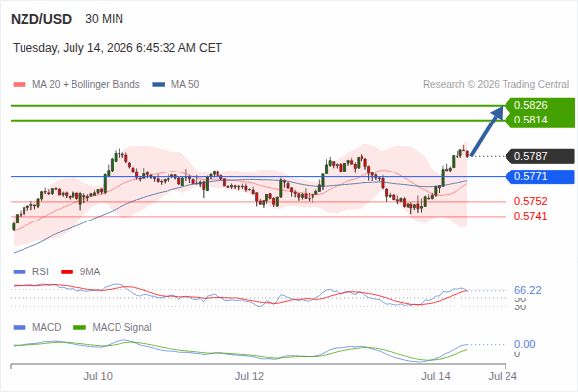
Task: Click the Jul 14 date axis marker
Action: click(436, 376)
